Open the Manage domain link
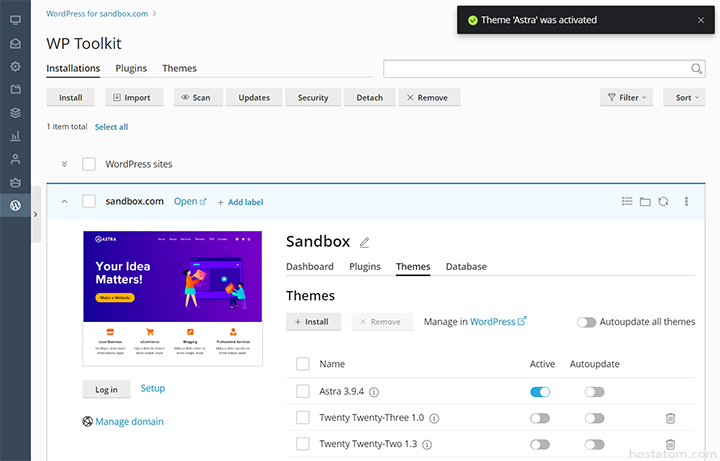The height and width of the screenshot is (461, 720). [x=129, y=421]
